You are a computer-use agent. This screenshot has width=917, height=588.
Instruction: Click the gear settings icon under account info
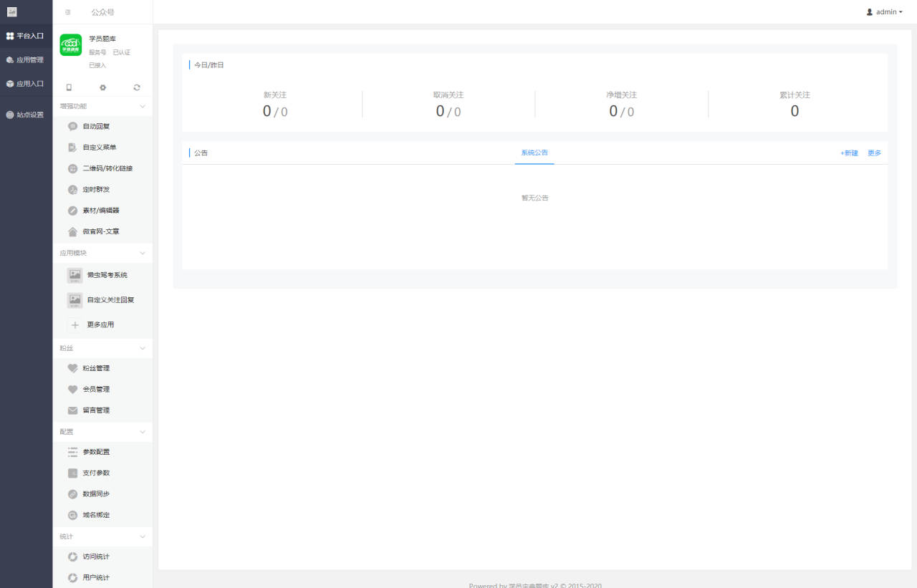coord(103,87)
